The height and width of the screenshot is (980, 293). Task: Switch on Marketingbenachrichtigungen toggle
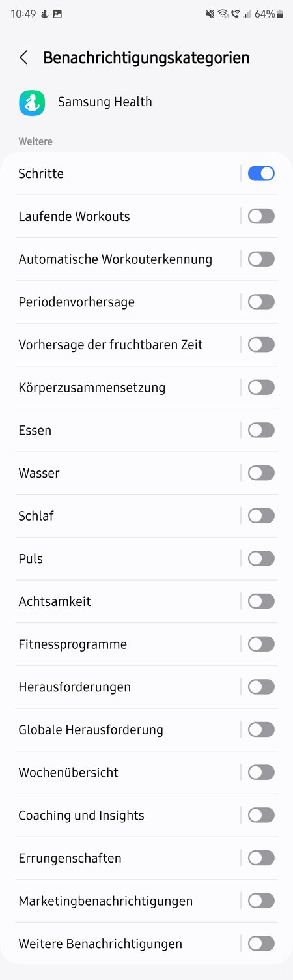click(261, 901)
